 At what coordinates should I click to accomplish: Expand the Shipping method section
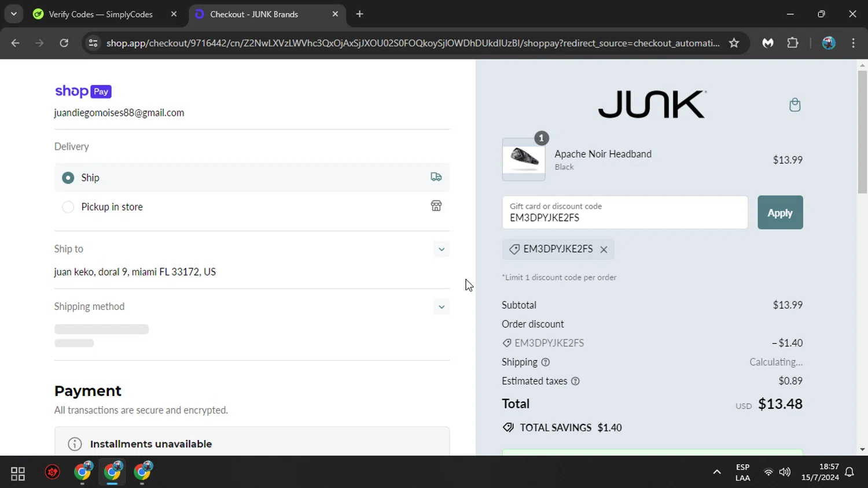442,306
